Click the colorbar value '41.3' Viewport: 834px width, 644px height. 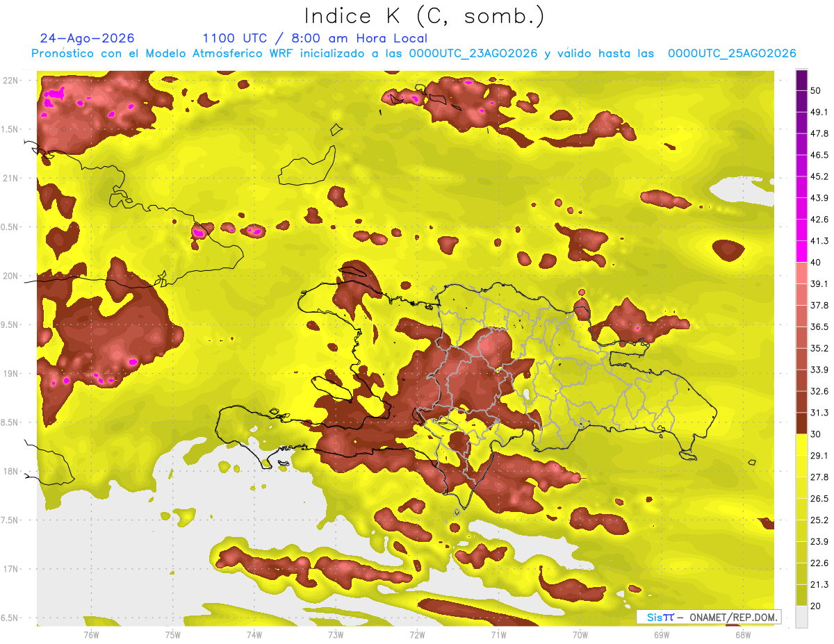pyautogui.click(x=819, y=241)
